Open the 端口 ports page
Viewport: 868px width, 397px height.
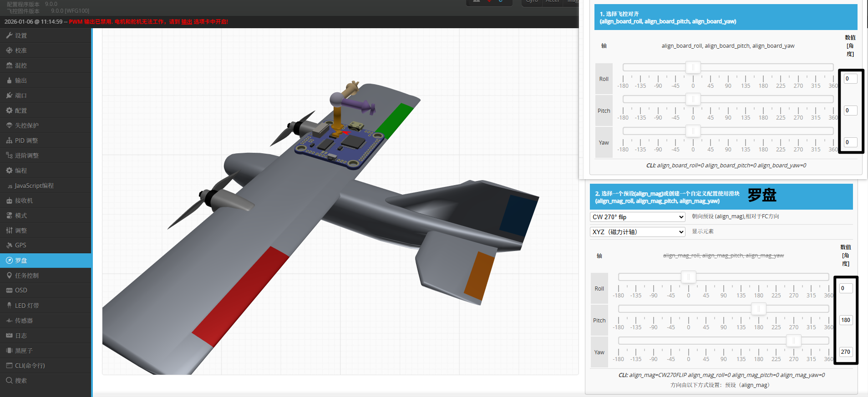click(21, 95)
